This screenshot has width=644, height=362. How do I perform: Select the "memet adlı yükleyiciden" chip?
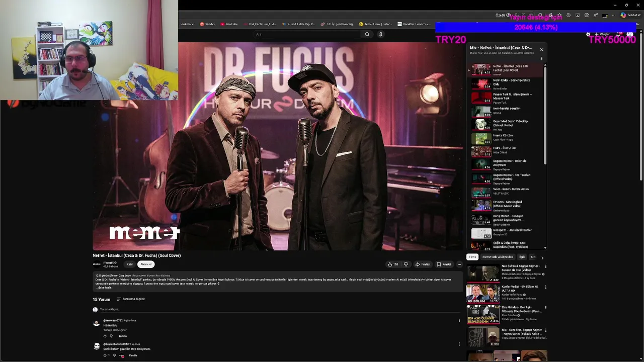(498, 257)
